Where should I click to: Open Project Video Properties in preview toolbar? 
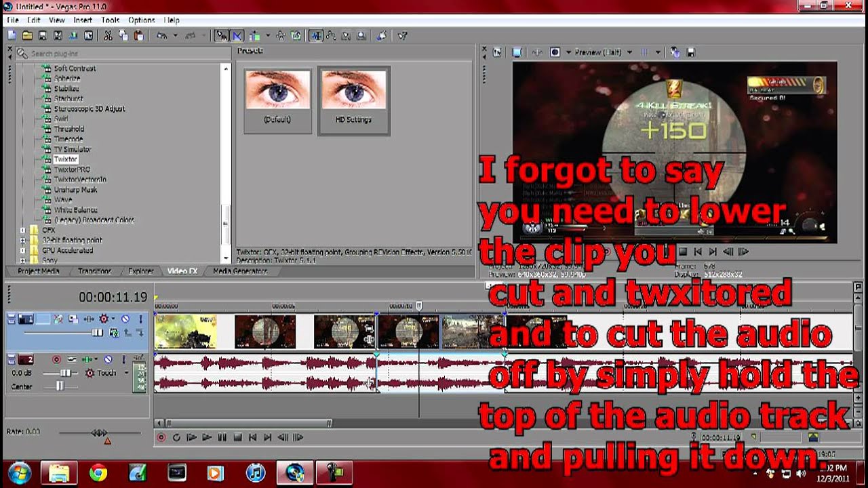coord(497,52)
